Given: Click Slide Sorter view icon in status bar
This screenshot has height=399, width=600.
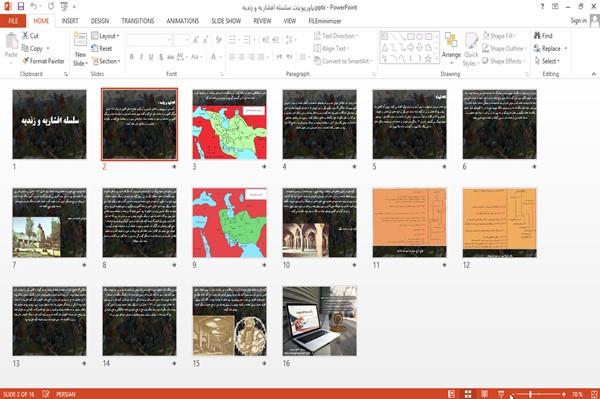Looking at the screenshot, I should click(x=468, y=394).
